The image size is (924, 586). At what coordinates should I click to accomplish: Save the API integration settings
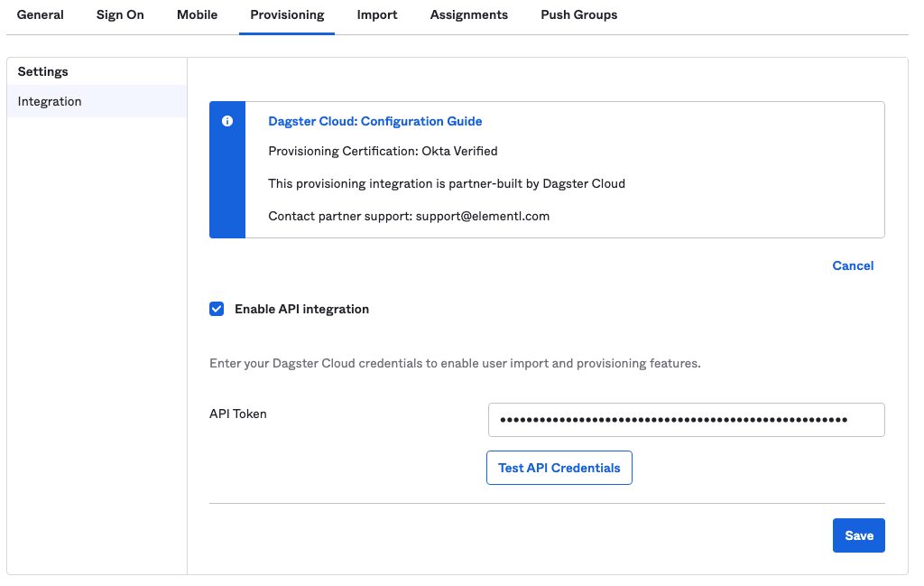858,535
